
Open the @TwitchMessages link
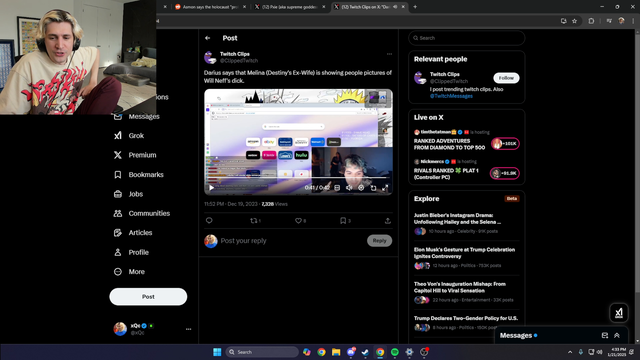click(x=451, y=96)
